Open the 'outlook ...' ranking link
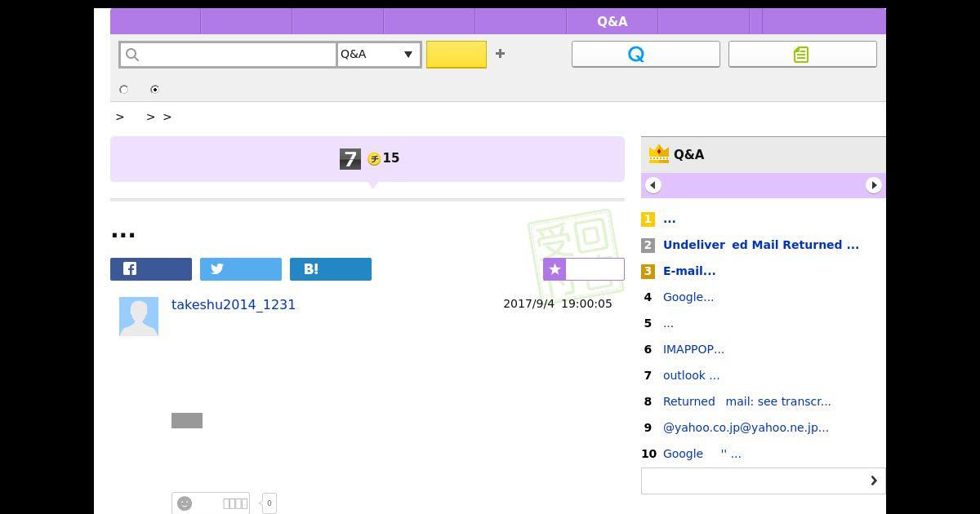The height and width of the screenshot is (514, 980). point(691,375)
